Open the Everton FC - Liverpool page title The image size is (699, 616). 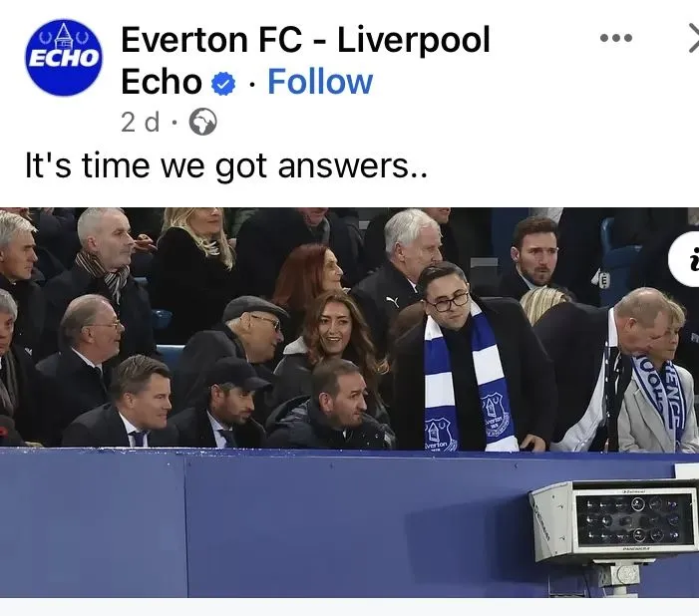pyautogui.click(x=305, y=40)
